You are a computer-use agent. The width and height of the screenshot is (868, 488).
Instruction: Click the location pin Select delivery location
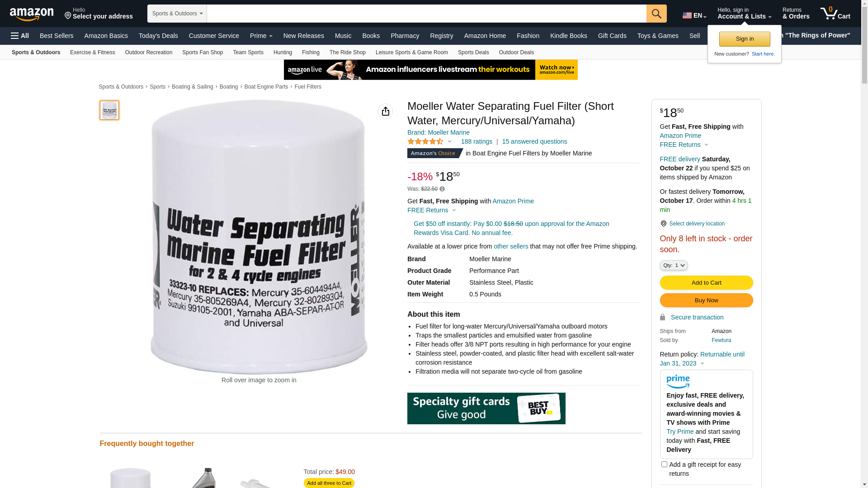tap(692, 224)
